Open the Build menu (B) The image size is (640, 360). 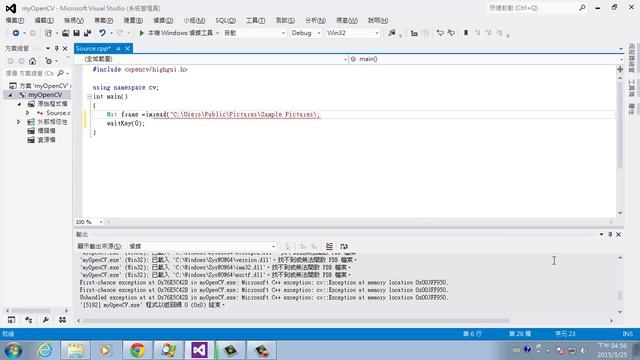(x=133, y=20)
